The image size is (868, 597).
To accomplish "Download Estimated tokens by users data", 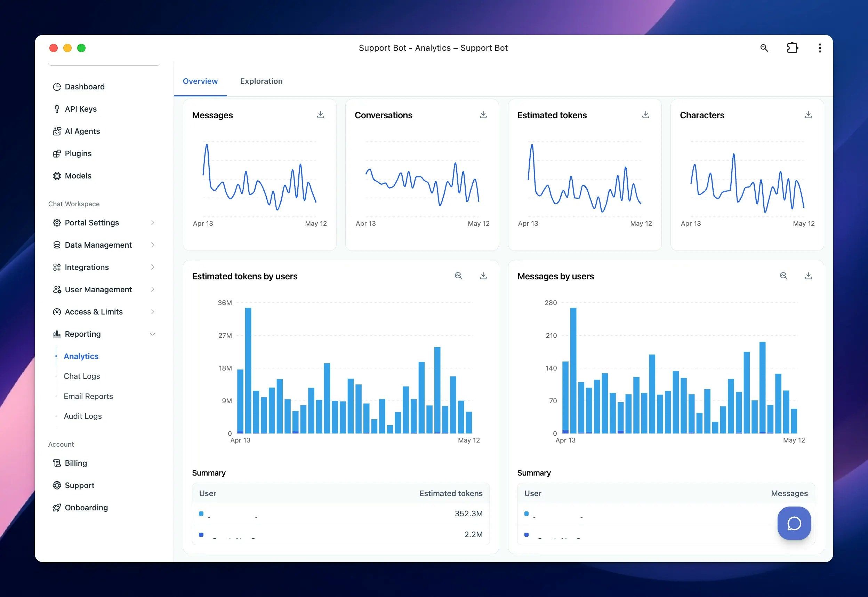I will click(483, 276).
